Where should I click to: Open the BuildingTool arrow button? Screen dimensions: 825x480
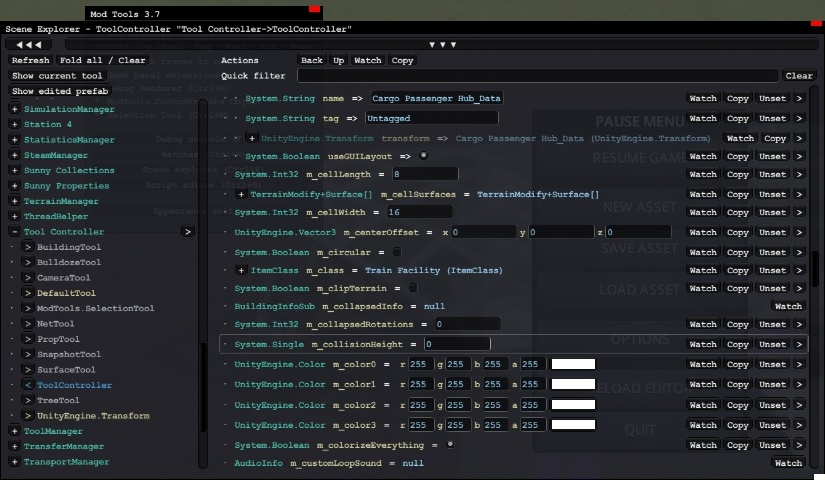(28, 247)
